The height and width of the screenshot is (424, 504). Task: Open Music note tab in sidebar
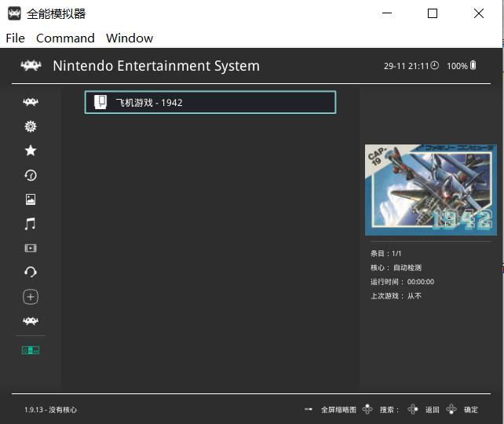click(31, 224)
